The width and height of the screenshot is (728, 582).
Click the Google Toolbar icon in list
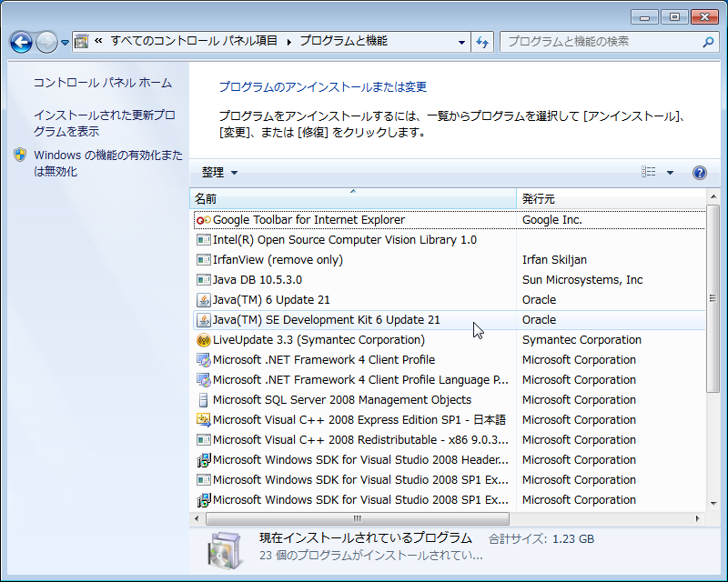(203, 220)
